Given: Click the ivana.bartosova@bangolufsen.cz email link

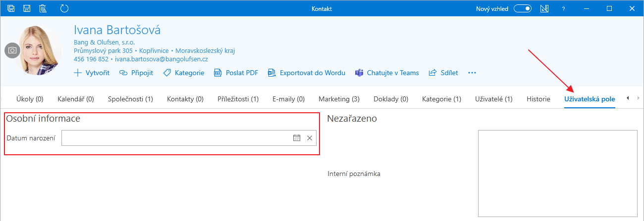Looking at the screenshot, I should click(161, 59).
